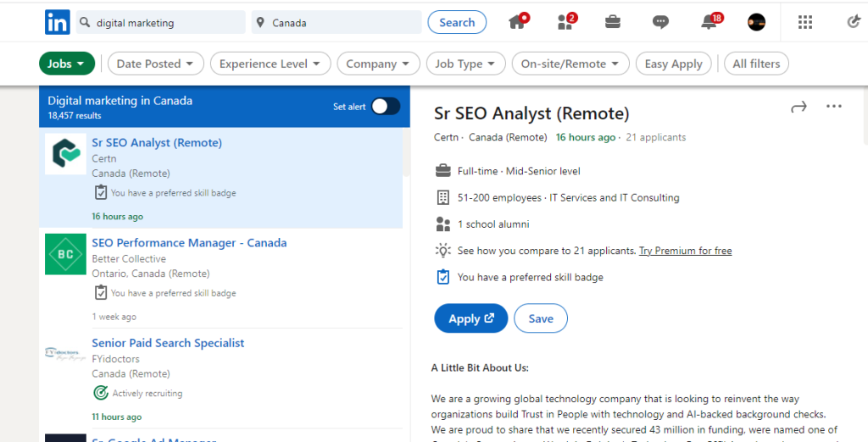Click the 18,457 results text
Viewport: 868px width, 442px height.
75,116
